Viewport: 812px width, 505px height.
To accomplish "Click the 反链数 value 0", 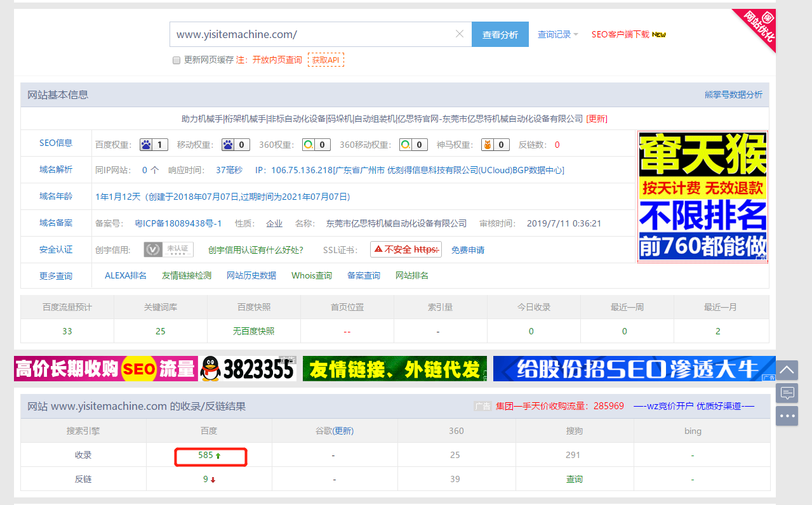I will (557, 145).
